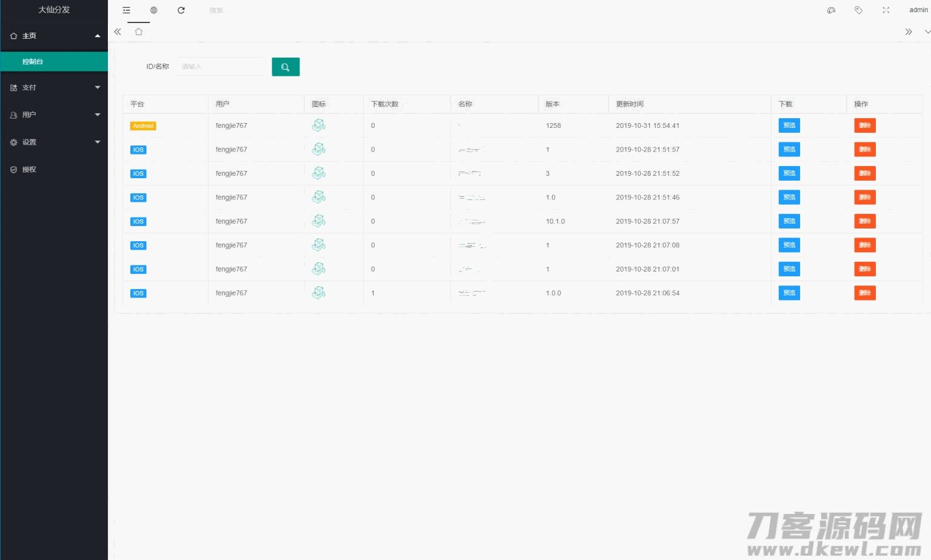This screenshot has height=560, width=931.
Task: Click the green search magnifier button
Action: point(285,67)
